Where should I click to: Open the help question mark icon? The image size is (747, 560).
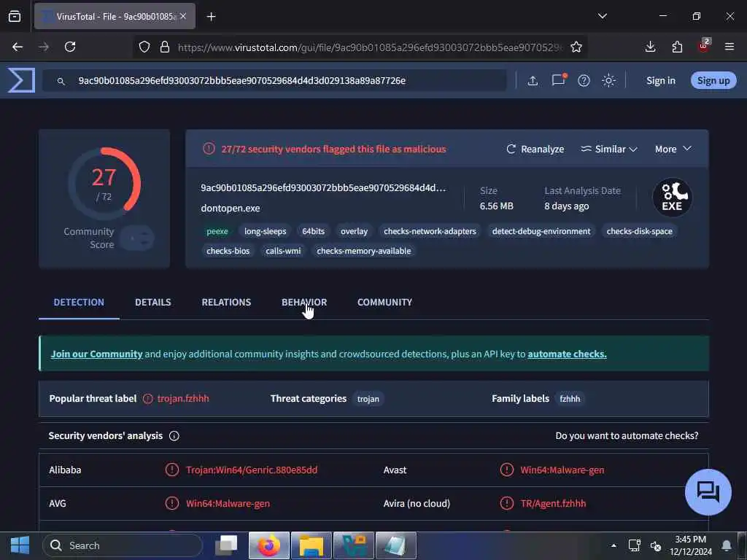[x=584, y=80]
